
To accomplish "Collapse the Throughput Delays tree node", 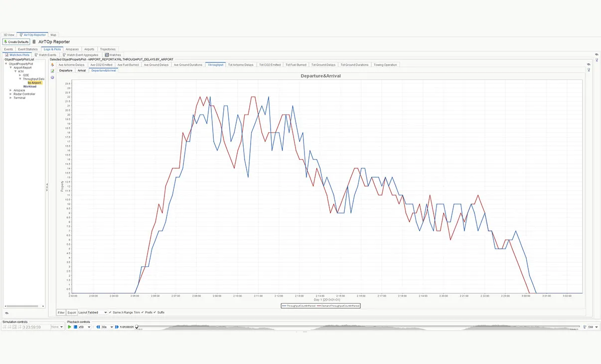I will (20, 79).
